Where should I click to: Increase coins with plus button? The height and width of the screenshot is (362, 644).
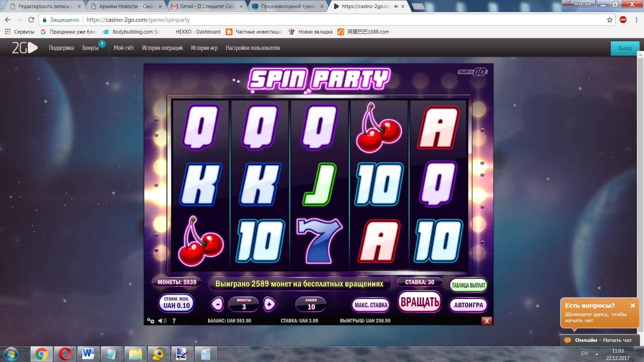tap(269, 304)
